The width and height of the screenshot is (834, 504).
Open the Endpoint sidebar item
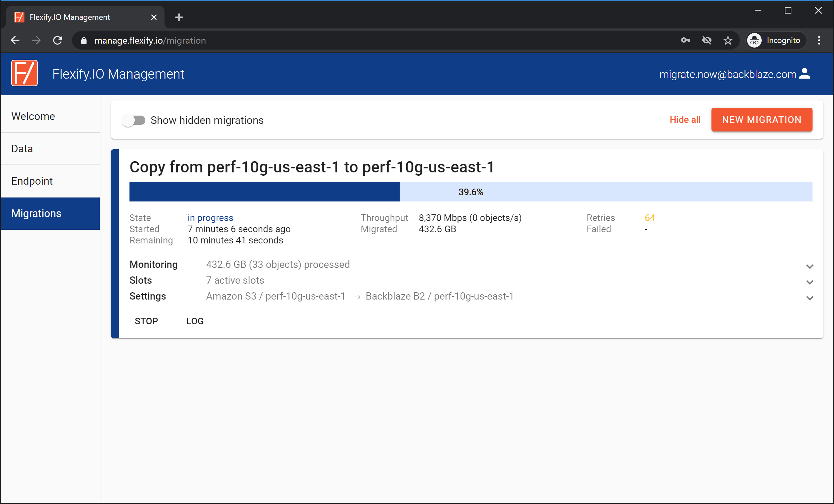(x=50, y=181)
